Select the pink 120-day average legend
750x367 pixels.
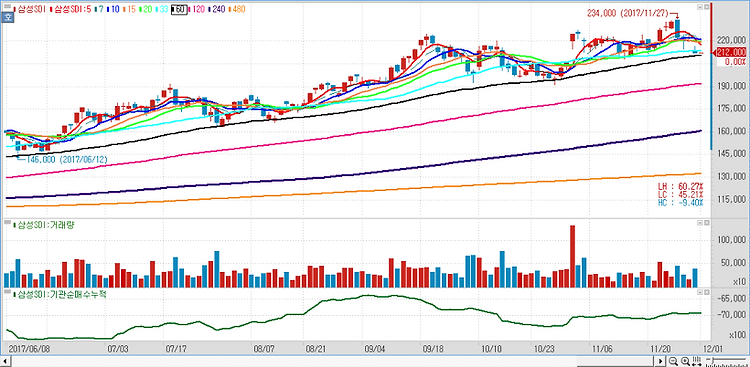[198, 9]
